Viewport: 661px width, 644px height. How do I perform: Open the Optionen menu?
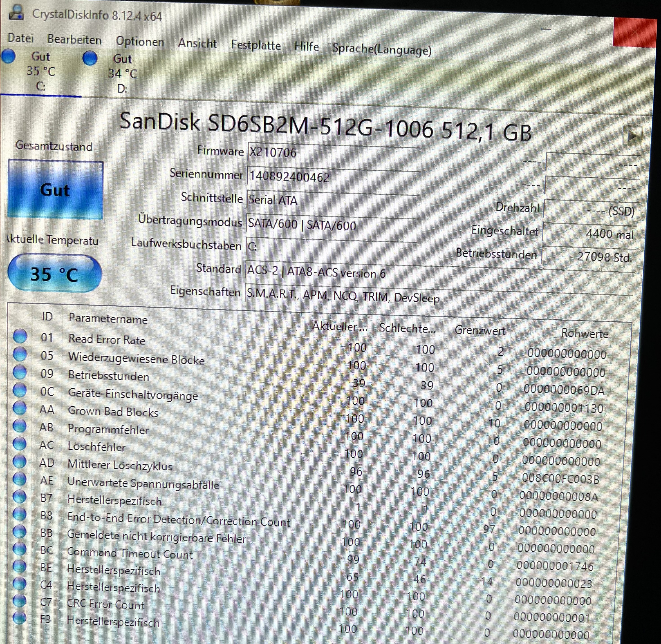[140, 42]
